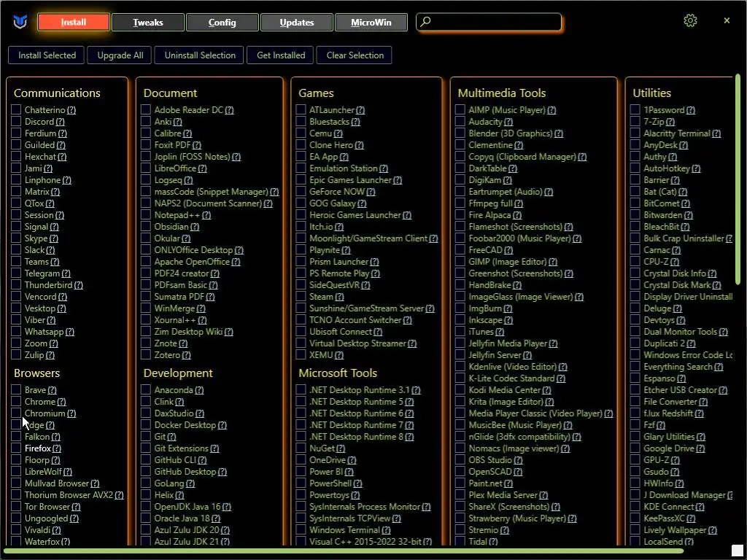The image size is (747, 560).
Task: Open the (?) info link beside HandBrake
Action: pyautogui.click(x=517, y=285)
